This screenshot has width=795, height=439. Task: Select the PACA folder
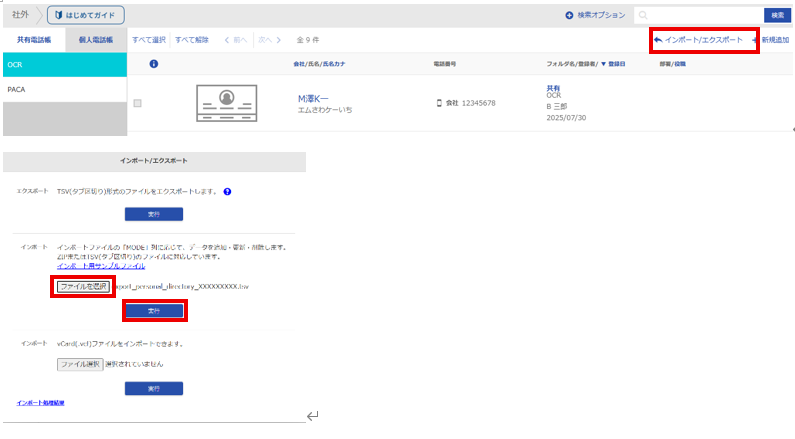pos(65,90)
